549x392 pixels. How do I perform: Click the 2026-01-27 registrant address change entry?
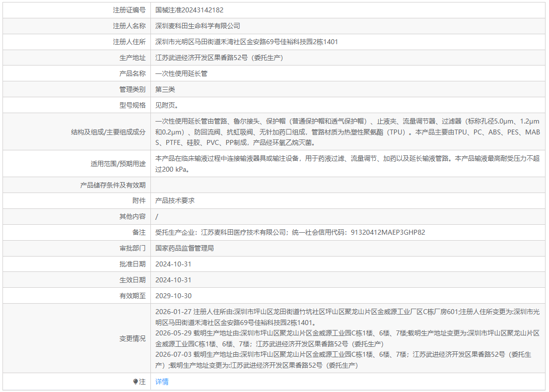click(x=347, y=317)
